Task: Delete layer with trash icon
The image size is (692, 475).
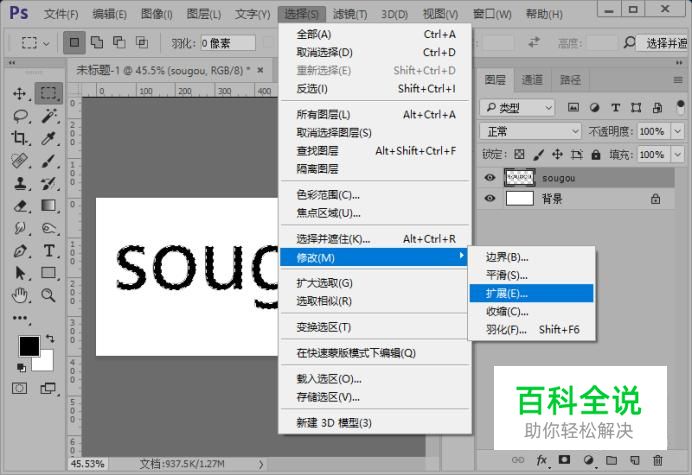Action: tap(658, 460)
